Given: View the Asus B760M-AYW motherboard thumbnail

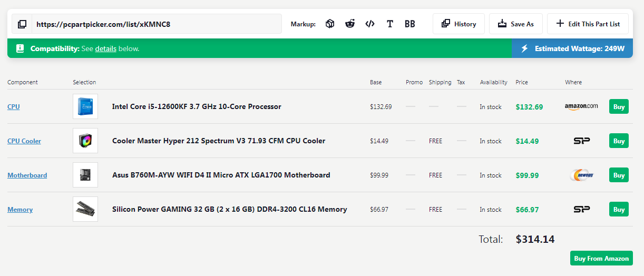Looking at the screenshot, I should (85, 175).
